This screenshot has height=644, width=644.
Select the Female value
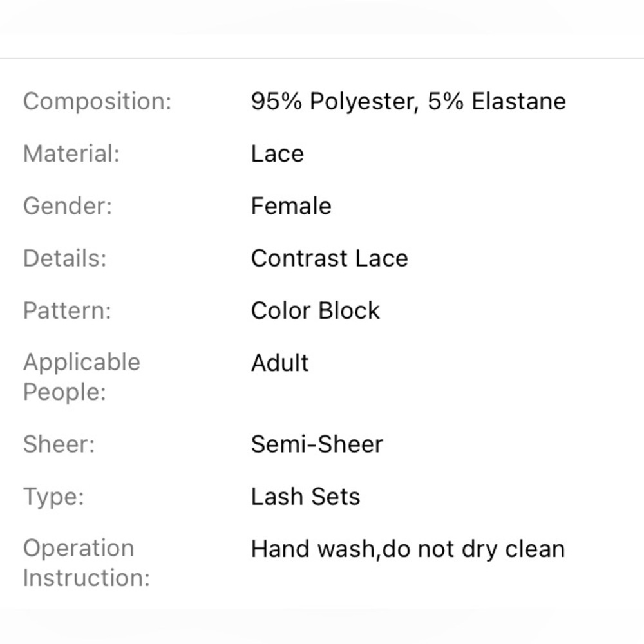(291, 206)
